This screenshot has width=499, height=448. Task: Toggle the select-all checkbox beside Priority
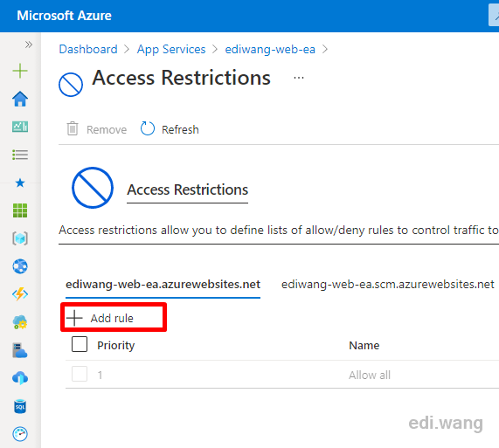coord(80,344)
